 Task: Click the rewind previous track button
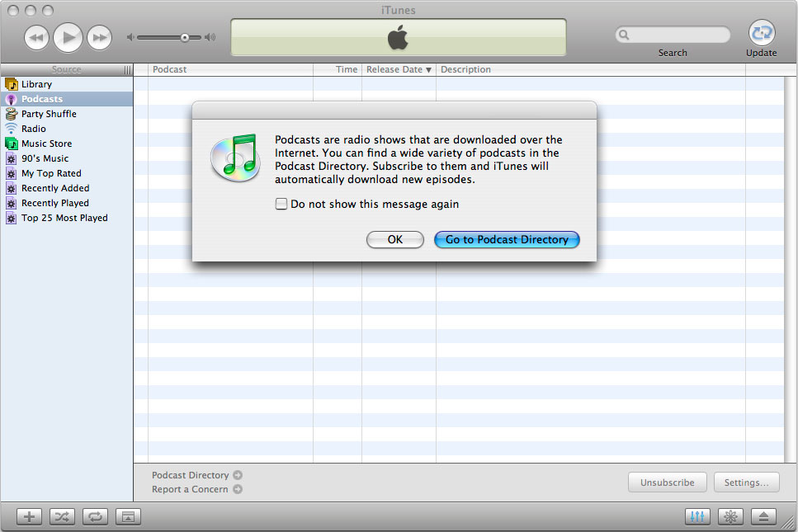click(36, 38)
